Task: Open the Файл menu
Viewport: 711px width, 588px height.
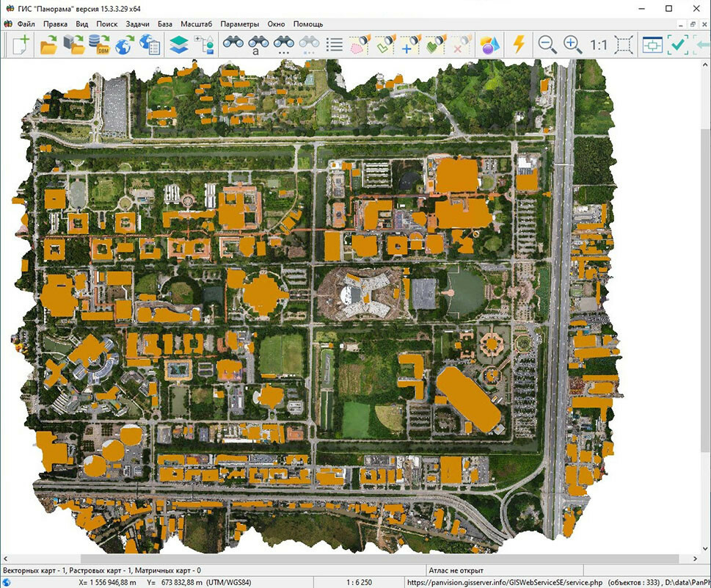Action: click(x=26, y=24)
